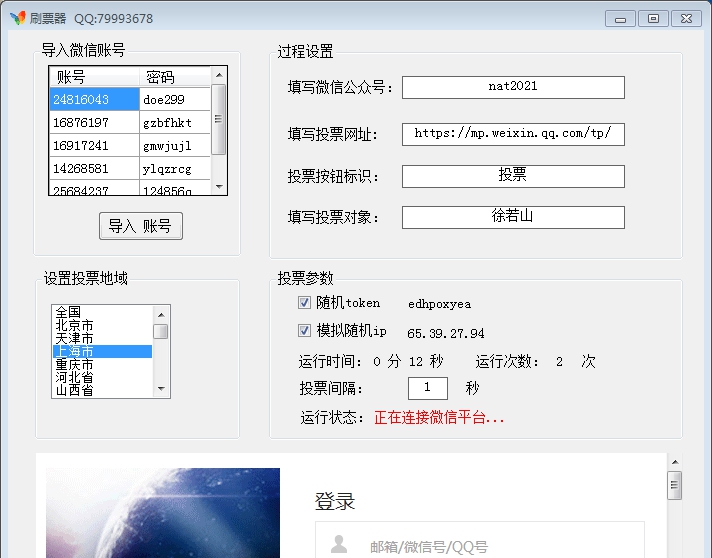Click the region list scrollbar thumb
The image size is (712, 558).
(x=161, y=331)
